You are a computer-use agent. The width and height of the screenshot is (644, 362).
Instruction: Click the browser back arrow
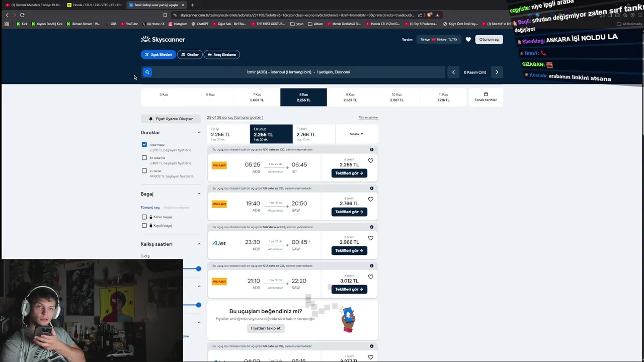7,15
